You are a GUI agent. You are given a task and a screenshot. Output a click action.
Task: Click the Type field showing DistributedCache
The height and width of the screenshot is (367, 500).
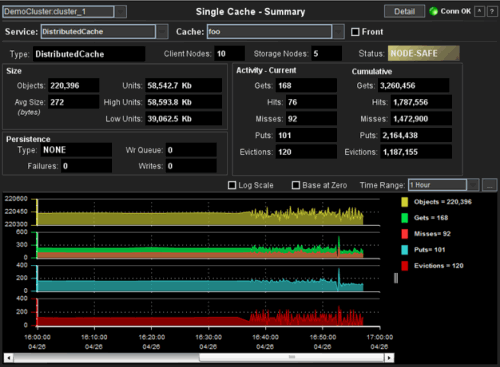pyautogui.click(x=89, y=54)
